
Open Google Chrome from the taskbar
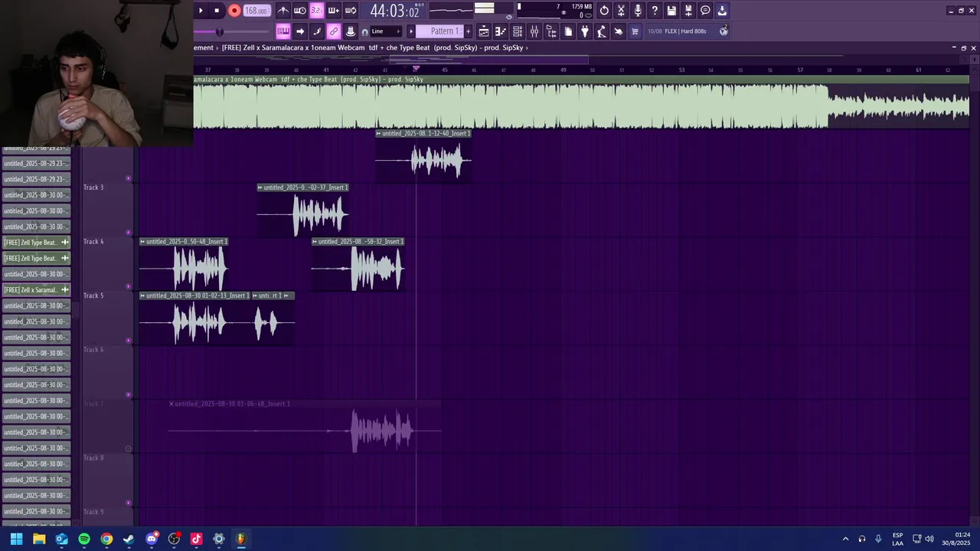(x=106, y=539)
